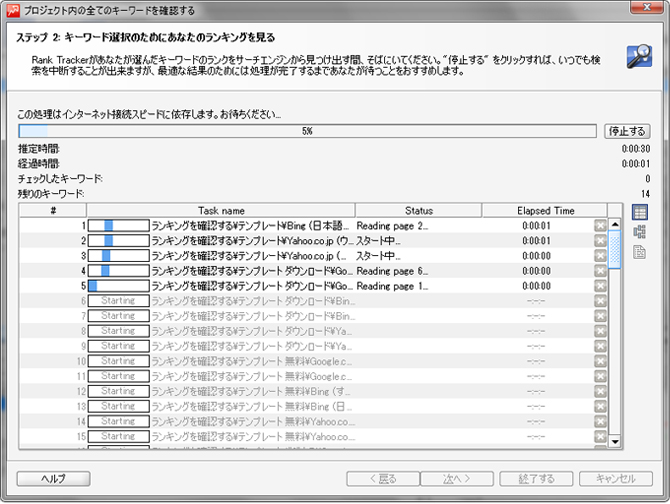This screenshot has height=504, width=670.
Task: Click the Starting bar of task 10
Action: (x=118, y=361)
